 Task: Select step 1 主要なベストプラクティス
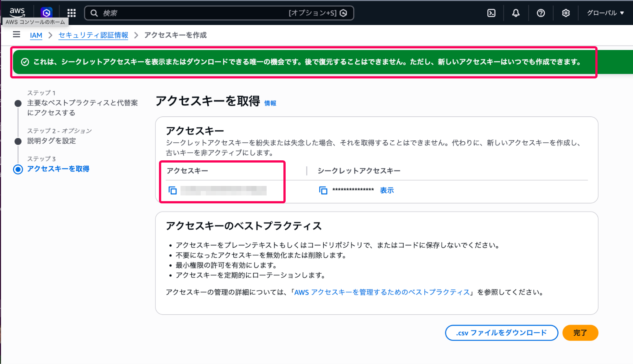coord(83,108)
